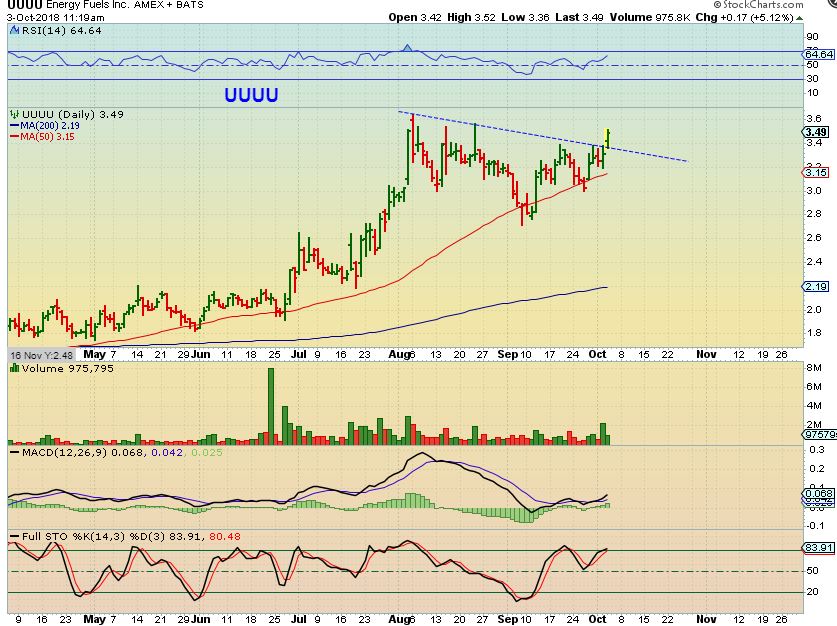The width and height of the screenshot is (837, 626).
Task: Click the purple 0.042 MACD signal value
Action: [167, 453]
